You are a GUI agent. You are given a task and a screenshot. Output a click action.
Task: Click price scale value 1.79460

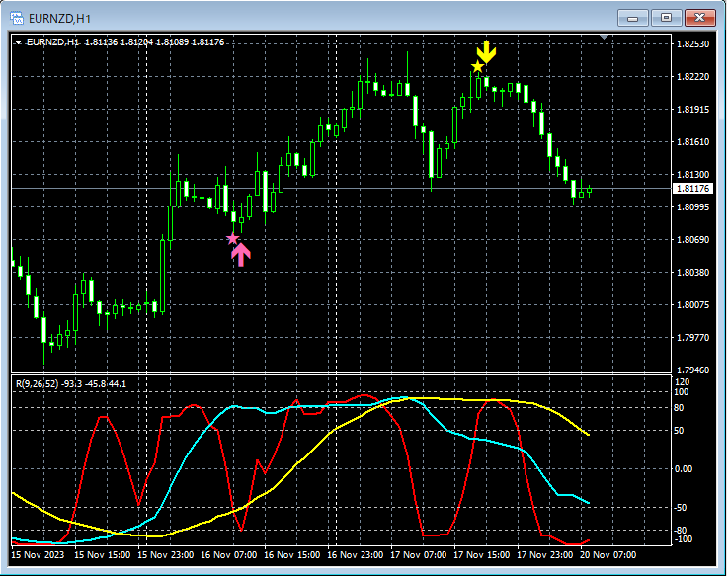(x=692, y=370)
